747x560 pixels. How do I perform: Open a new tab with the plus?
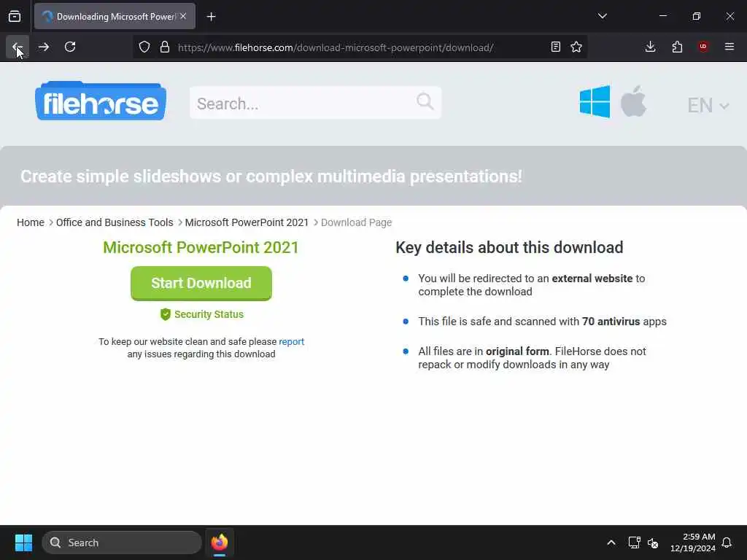coord(211,17)
